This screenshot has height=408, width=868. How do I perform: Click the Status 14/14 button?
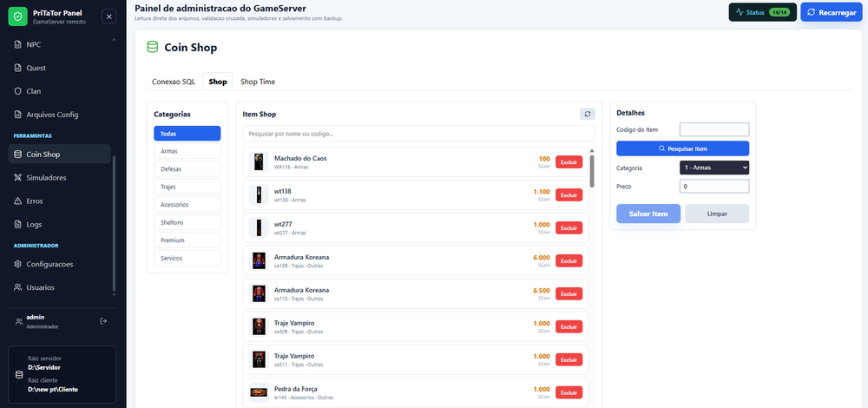click(x=762, y=12)
